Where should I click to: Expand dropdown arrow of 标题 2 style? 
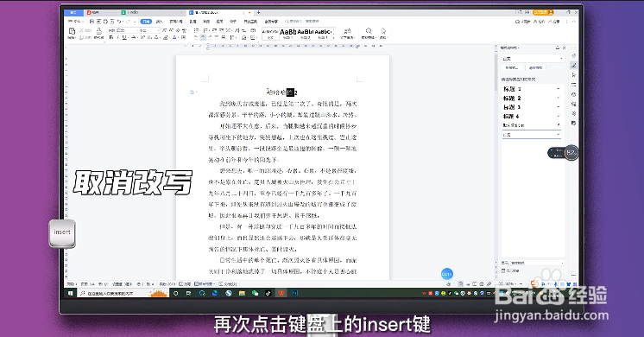[x=559, y=98]
